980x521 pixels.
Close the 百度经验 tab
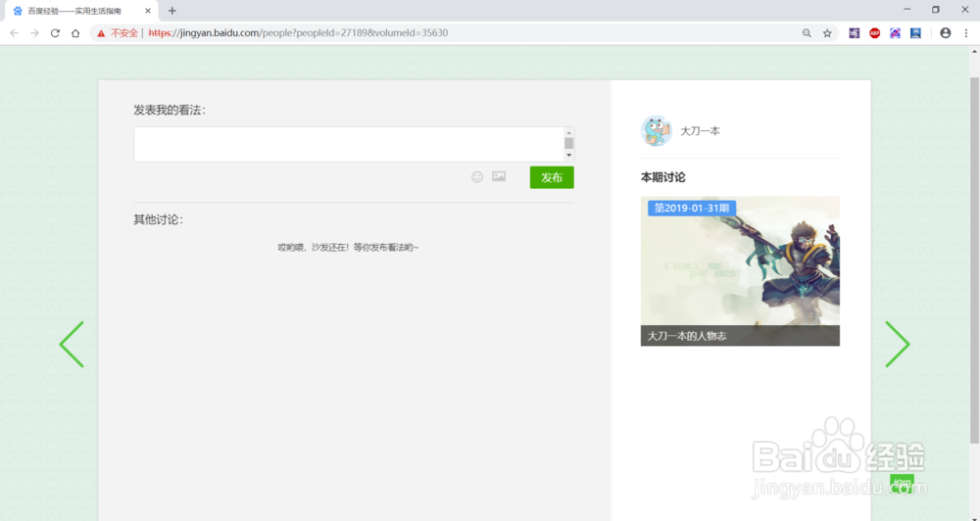148,11
